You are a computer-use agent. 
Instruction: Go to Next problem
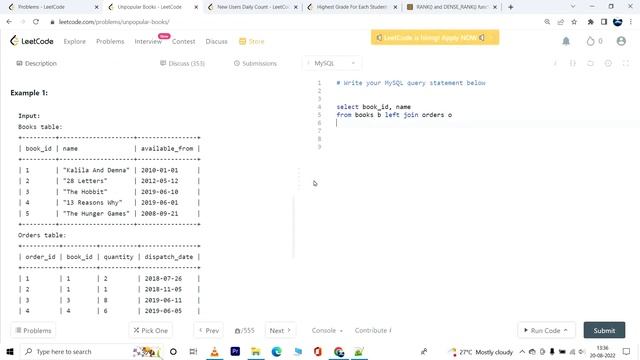point(280,330)
